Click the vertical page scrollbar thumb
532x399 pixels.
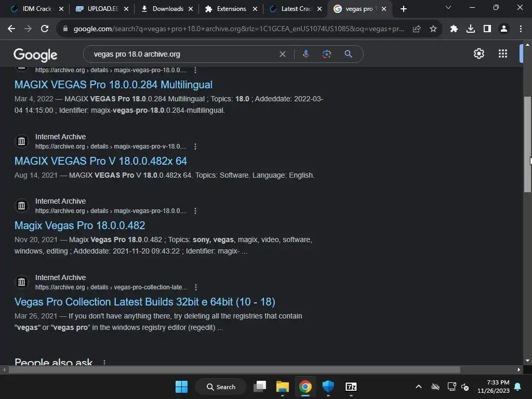527,144
